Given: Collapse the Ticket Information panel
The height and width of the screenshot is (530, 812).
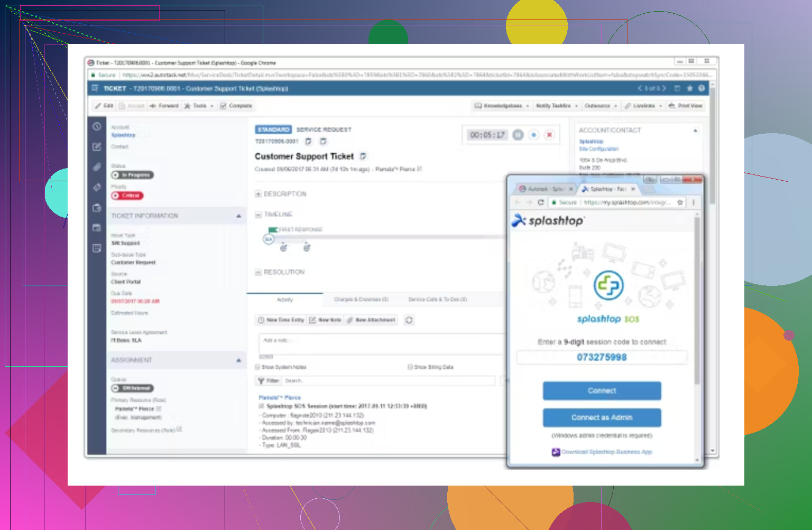Looking at the screenshot, I should tap(238, 216).
